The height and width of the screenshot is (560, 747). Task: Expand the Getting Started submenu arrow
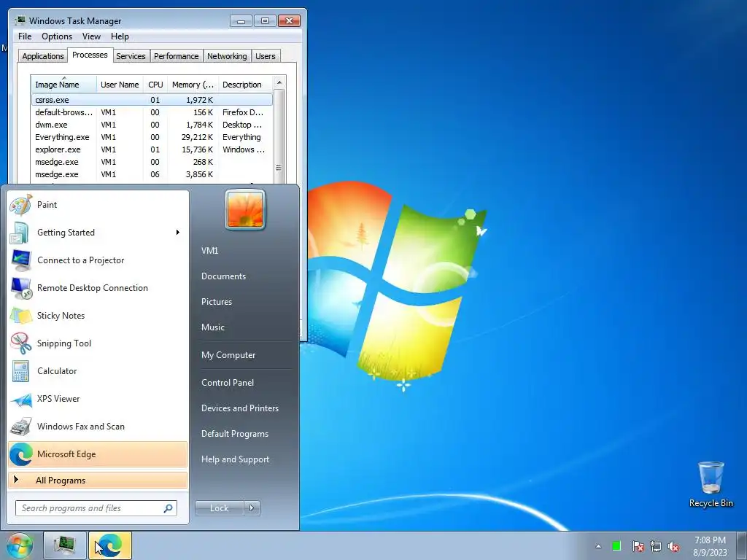(178, 233)
